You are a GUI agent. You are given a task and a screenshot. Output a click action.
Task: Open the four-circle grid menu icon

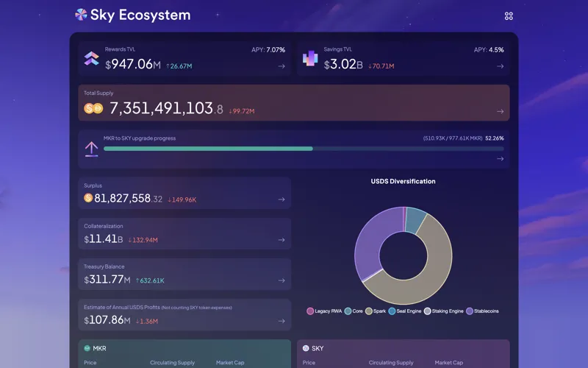click(509, 15)
